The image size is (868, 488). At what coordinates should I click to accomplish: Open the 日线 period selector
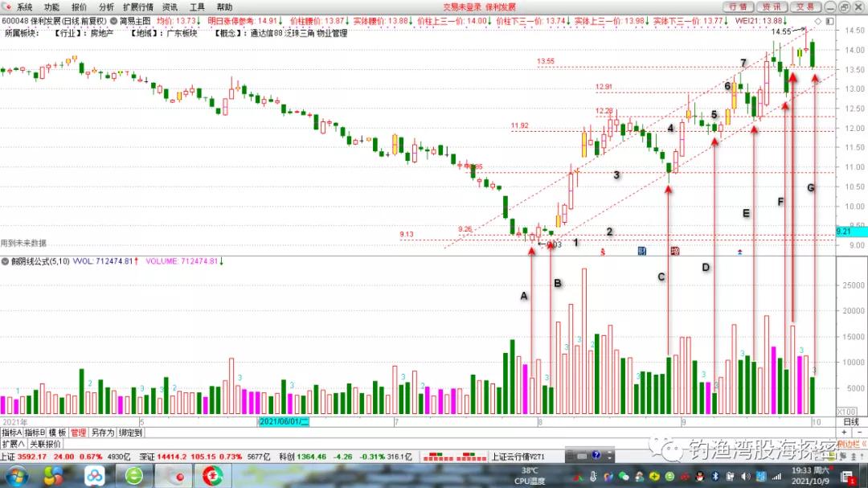(850, 422)
